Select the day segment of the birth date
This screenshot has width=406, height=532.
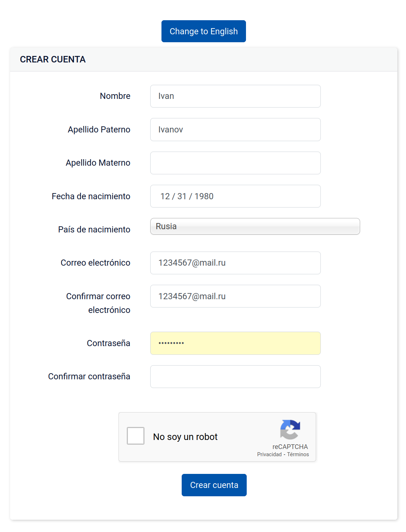tap(182, 196)
